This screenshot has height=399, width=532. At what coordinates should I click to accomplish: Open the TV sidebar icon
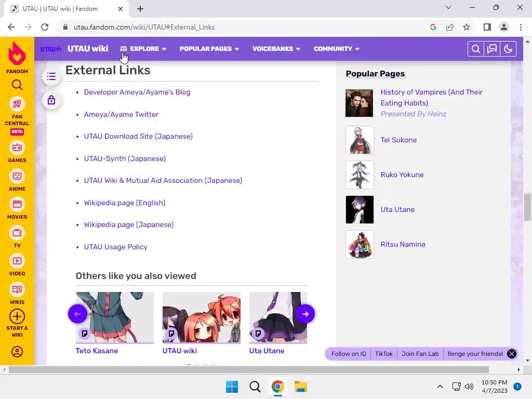[17, 233]
